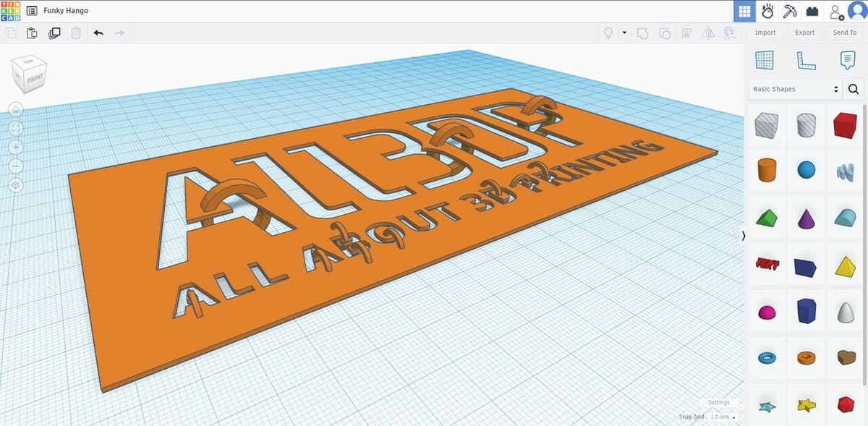The image size is (868, 426).
Task: Click the Group shapes icon
Action: tap(642, 33)
